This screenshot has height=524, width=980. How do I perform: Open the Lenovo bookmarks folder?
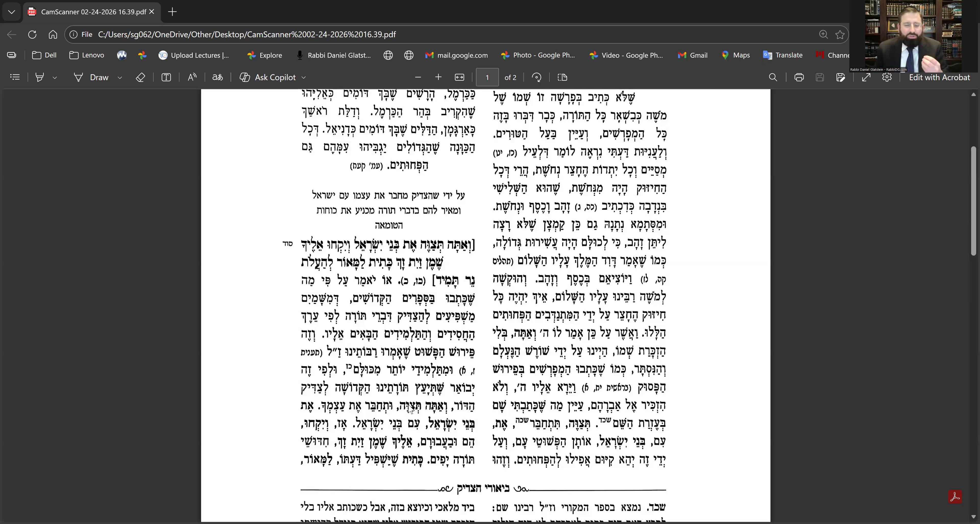87,55
